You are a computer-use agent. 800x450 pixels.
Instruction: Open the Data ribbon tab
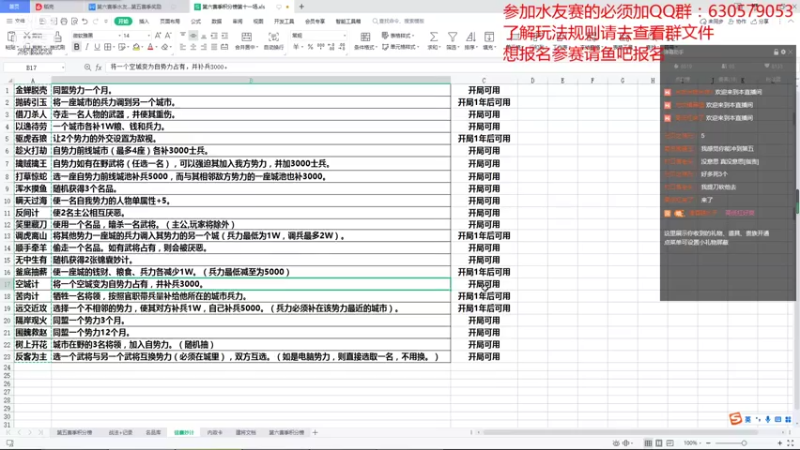pos(217,21)
